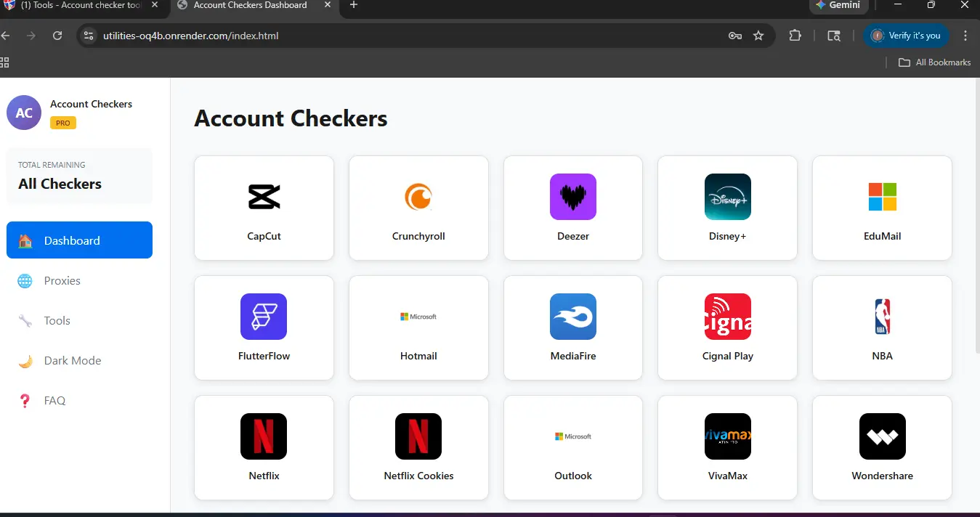980x517 pixels.
Task: Click the Account Checkers sidebar title
Action: click(x=91, y=104)
